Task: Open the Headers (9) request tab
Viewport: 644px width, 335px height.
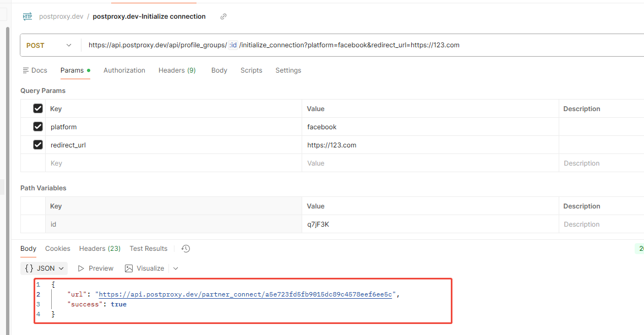Action: tap(177, 70)
